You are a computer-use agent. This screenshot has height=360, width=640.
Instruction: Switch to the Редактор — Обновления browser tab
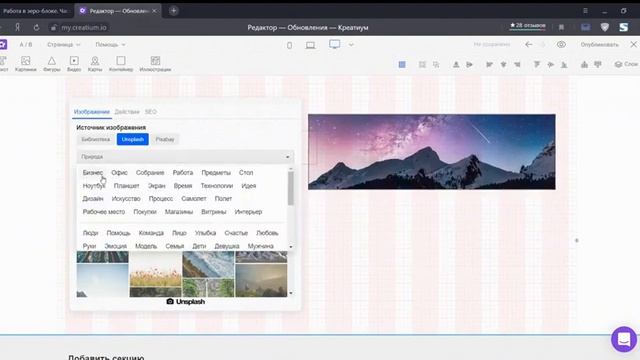pyautogui.click(x=118, y=11)
